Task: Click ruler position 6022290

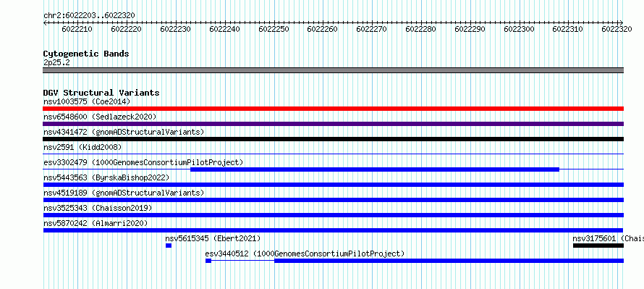Action: pyautogui.click(x=470, y=29)
